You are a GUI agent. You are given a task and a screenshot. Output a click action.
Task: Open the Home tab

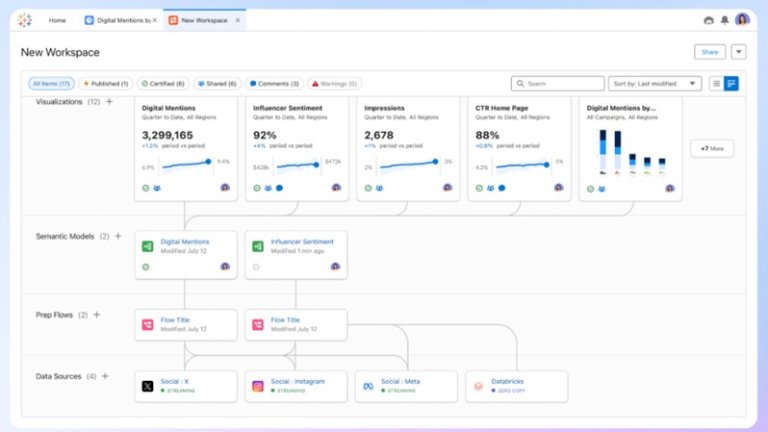point(57,20)
